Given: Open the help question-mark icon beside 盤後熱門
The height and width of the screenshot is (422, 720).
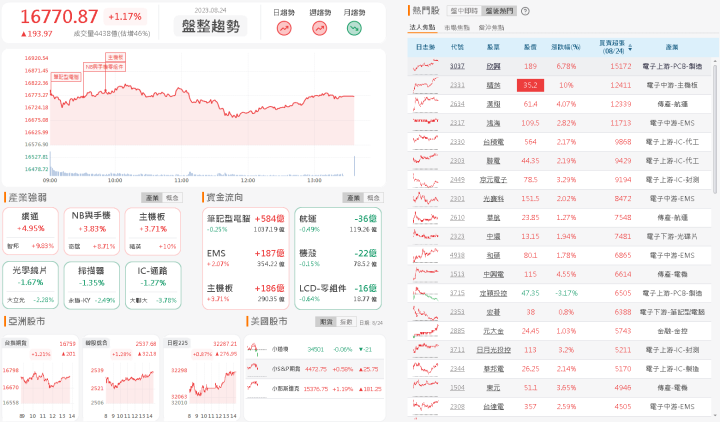Looking at the screenshot, I should (525, 11).
